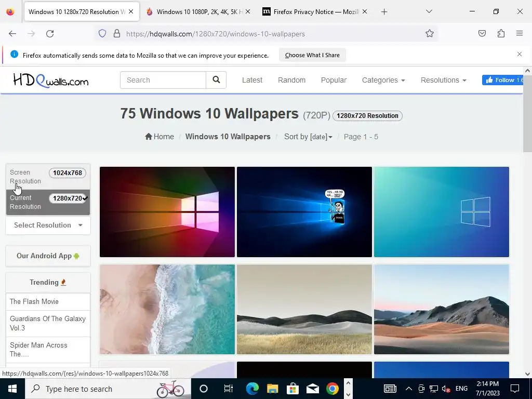Click the 1280x720 Resolution badge in heading
The height and width of the screenshot is (399, 532).
[x=367, y=116]
